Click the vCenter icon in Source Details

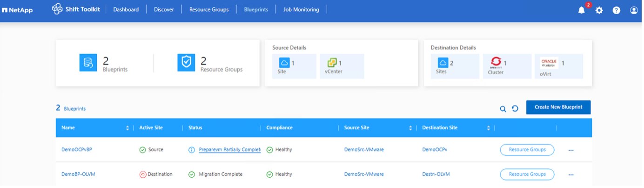[x=332, y=63]
